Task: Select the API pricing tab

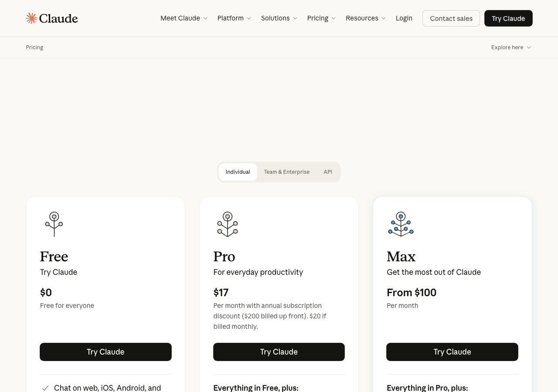Action: click(x=327, y=172)
